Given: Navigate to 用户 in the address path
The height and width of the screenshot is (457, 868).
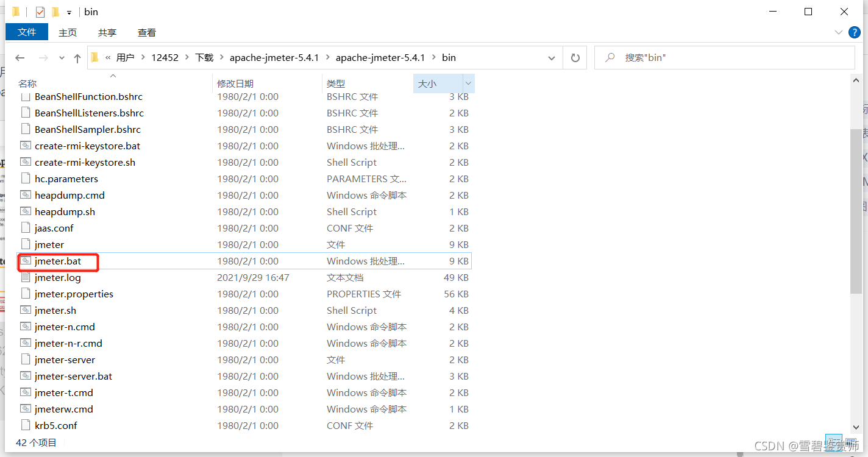Looking at the screenshot, I should point(126,58).
